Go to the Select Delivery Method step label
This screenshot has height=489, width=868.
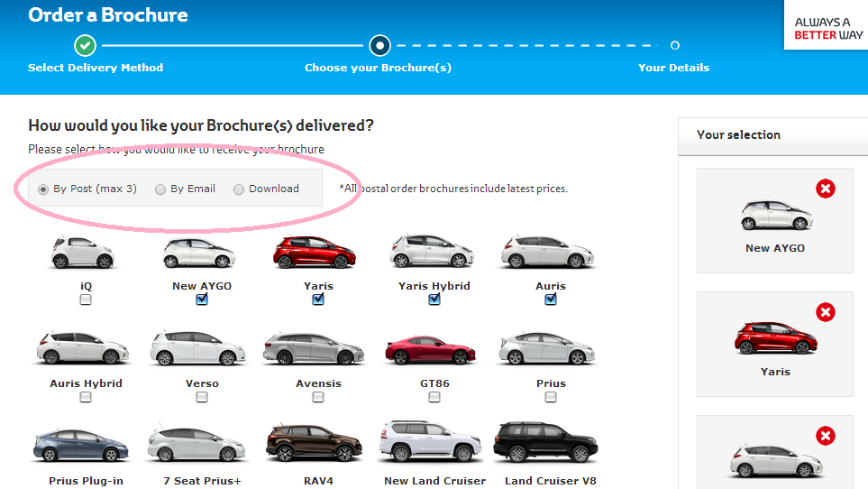coord(96,68)
